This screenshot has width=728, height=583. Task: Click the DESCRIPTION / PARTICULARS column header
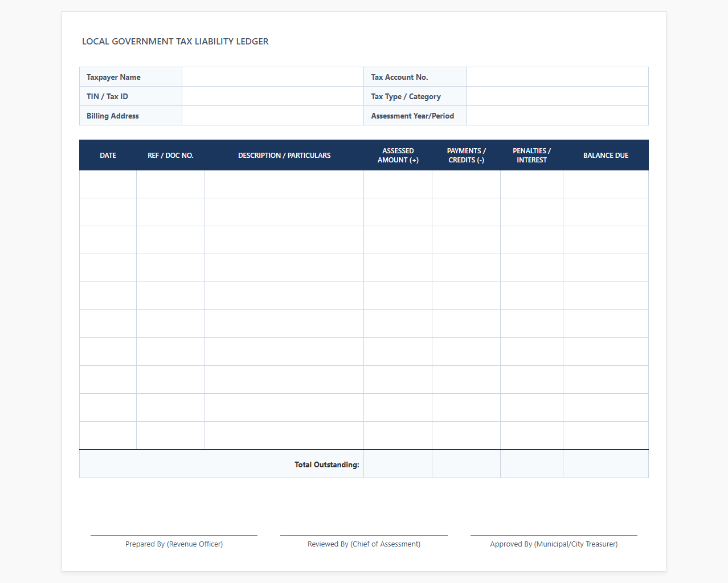pyautogui.click(x=284, y=155)
